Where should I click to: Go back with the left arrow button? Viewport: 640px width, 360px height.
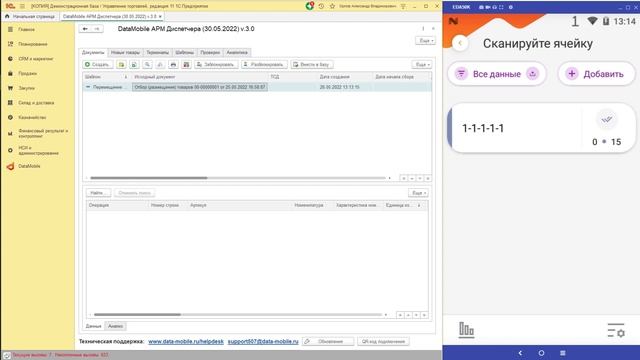point(85,29)
